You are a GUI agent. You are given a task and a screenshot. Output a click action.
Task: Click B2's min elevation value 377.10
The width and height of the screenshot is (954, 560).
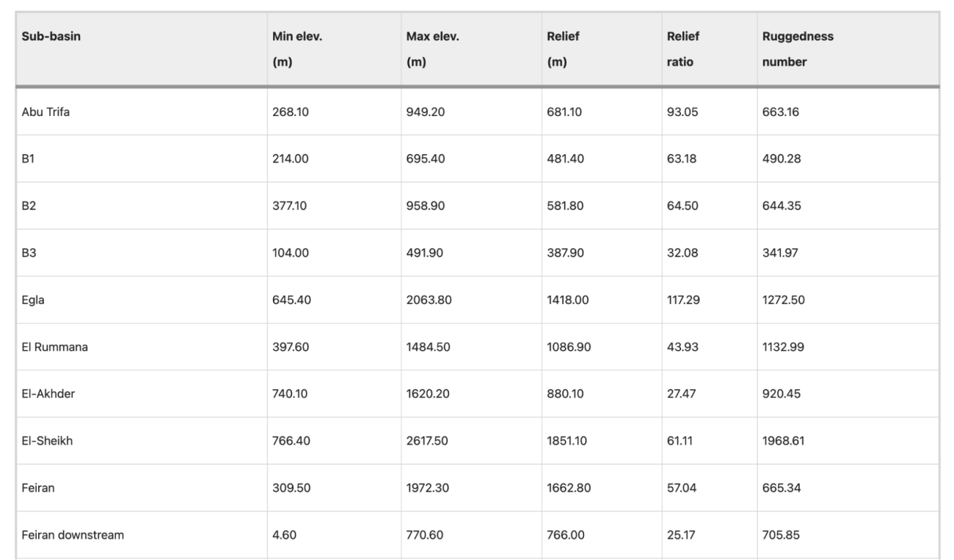(x=291, y=206)
